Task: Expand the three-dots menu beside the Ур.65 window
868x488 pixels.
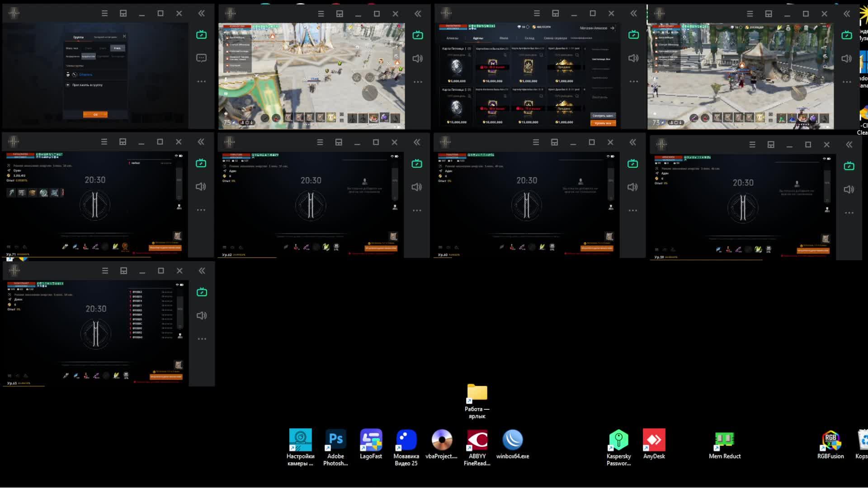Action: point(202,339)
